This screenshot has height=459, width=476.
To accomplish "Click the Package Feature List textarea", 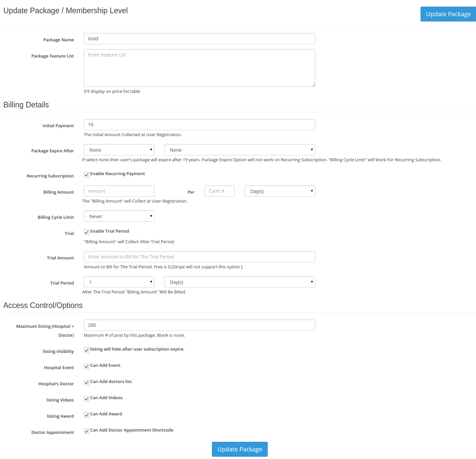I will tap(199, 68).
